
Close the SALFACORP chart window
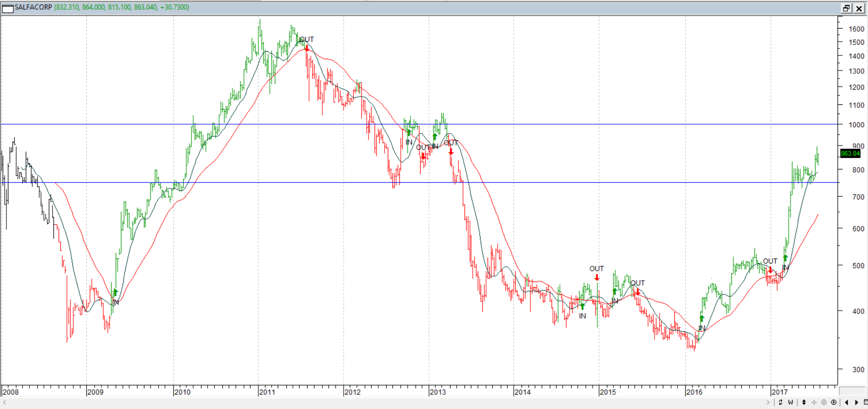[859, 8]
